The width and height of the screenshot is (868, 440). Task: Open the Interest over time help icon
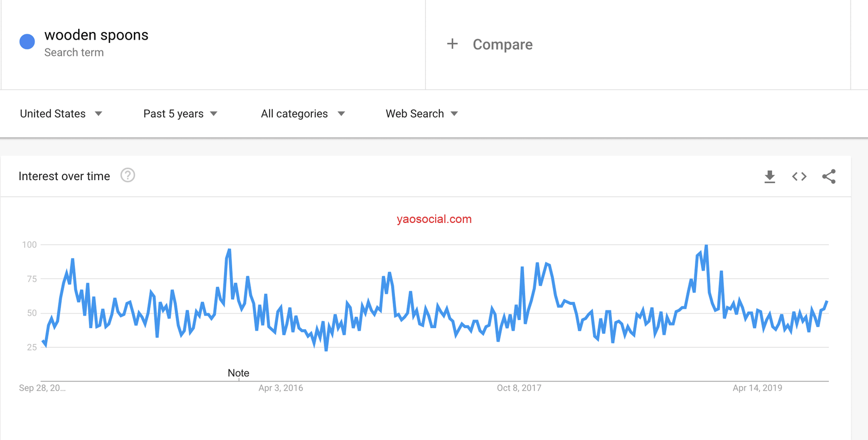(127, 176)
